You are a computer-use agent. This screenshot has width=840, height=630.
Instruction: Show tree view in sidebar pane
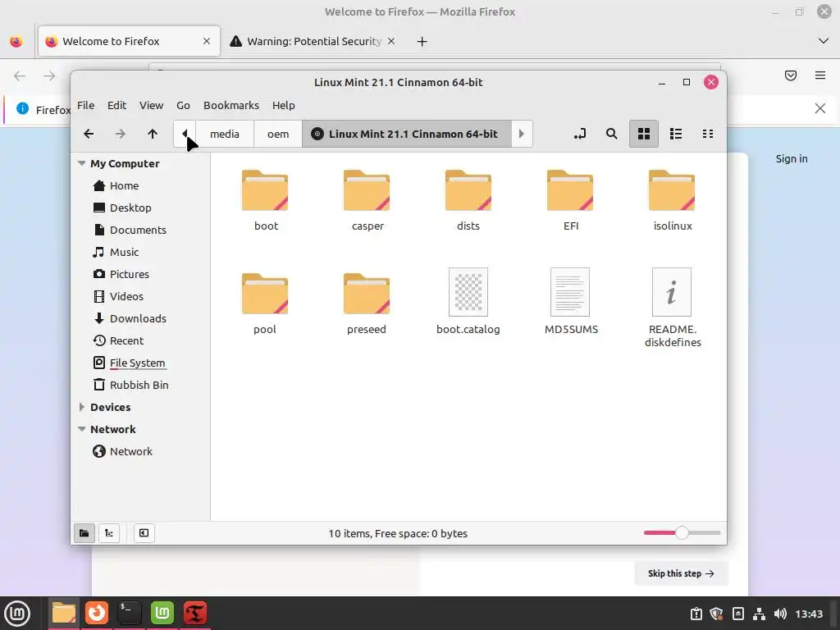(109, 533)
